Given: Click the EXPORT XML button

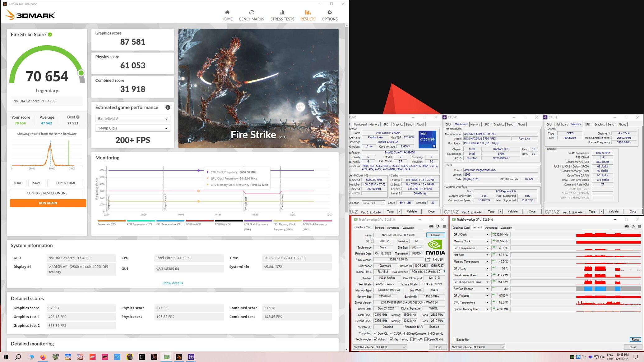Looking at the screenshot, I should pos(66,183).
